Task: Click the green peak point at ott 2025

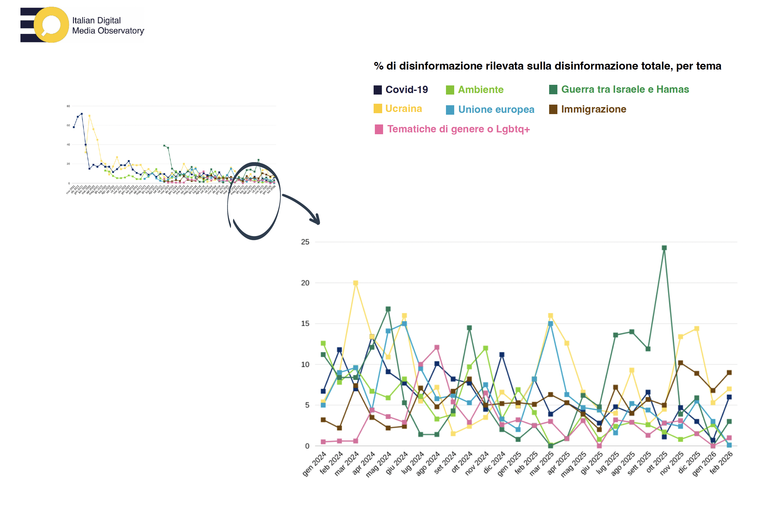Action: pyautogui.click(x=664, y=248)
